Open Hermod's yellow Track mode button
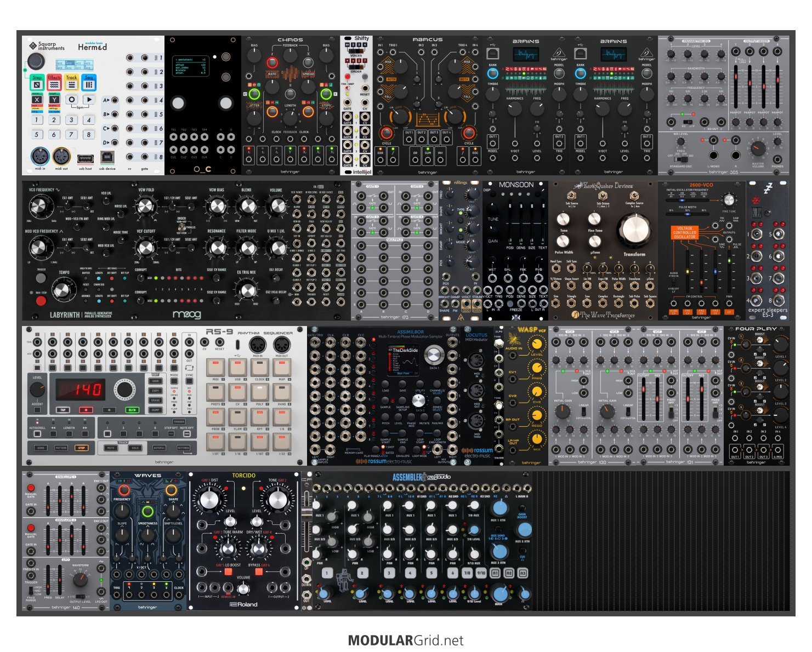 (x=71, y=82)
